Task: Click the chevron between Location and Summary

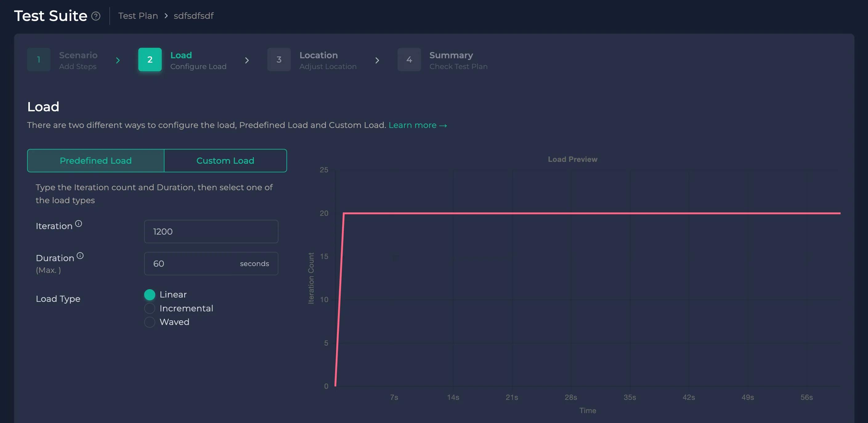Action: pos(377,60)
